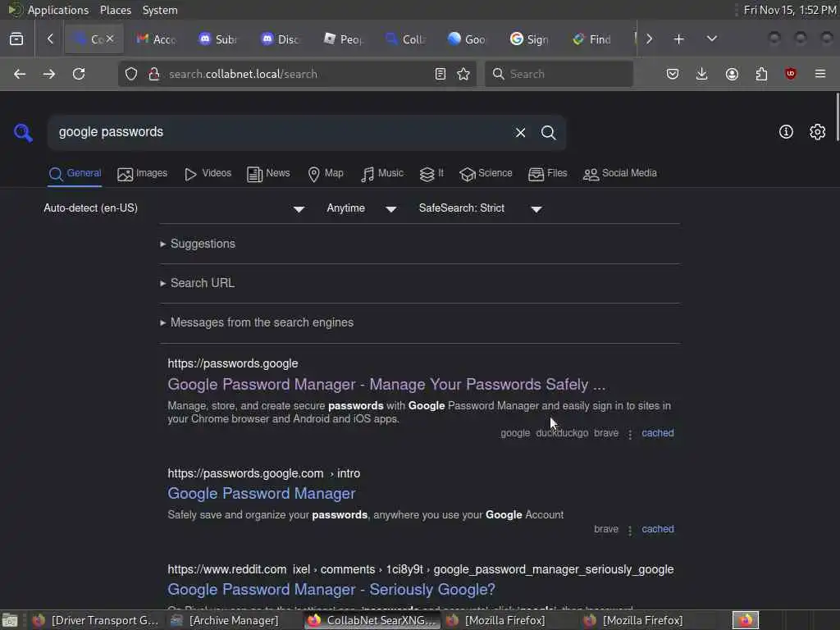
Task: Switch to Images category
Action: (142, 174)
